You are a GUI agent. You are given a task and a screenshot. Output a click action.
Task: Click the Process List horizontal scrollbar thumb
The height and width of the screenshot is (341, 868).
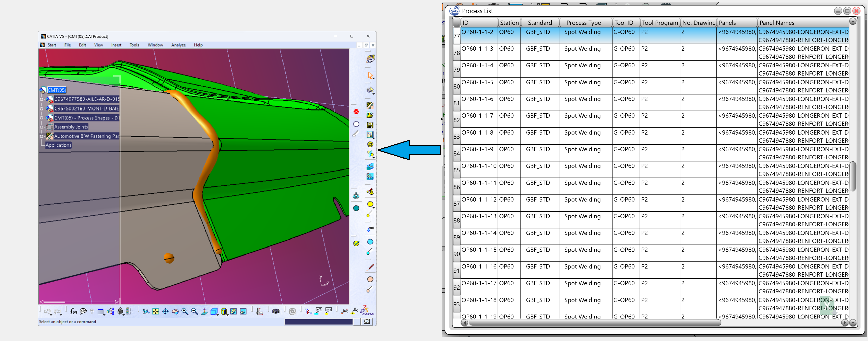pyautogui.click(x=595, y=322)
